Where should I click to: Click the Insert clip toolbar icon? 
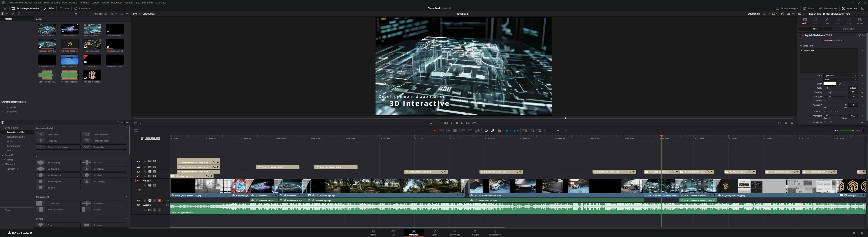(x=464, y=131)
